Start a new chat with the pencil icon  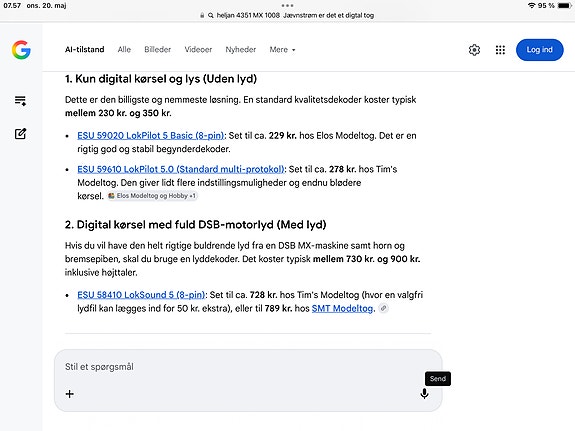20,134
